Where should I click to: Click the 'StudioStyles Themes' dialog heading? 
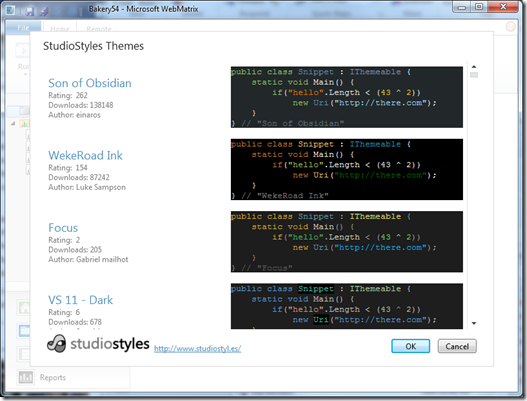pyautogui.click(x=93, y=46)
